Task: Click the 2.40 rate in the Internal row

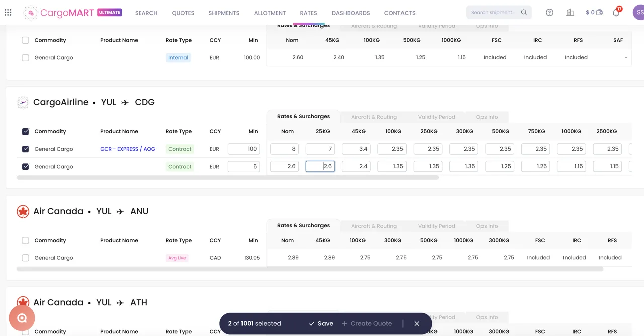Action: click(339, 57)
